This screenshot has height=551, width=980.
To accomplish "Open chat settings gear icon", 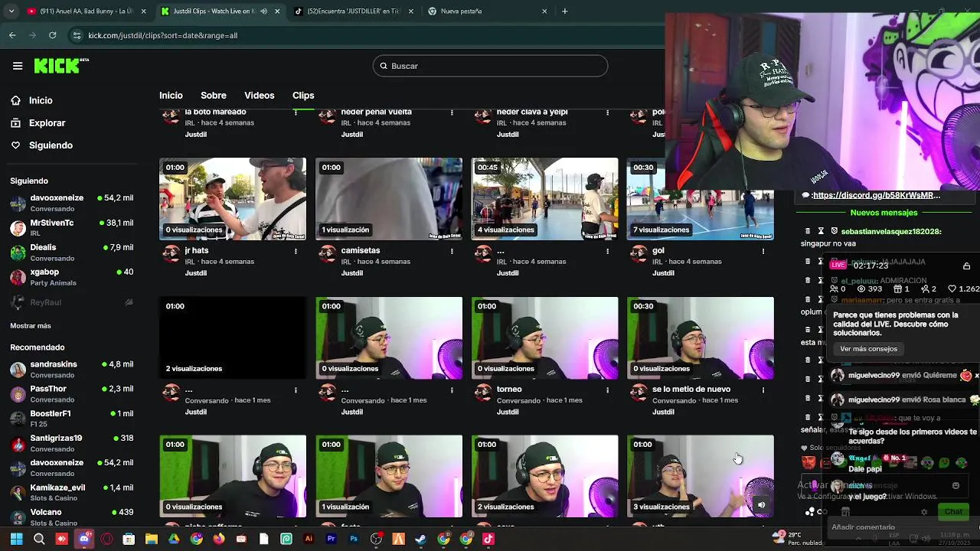I will point(924,512).
